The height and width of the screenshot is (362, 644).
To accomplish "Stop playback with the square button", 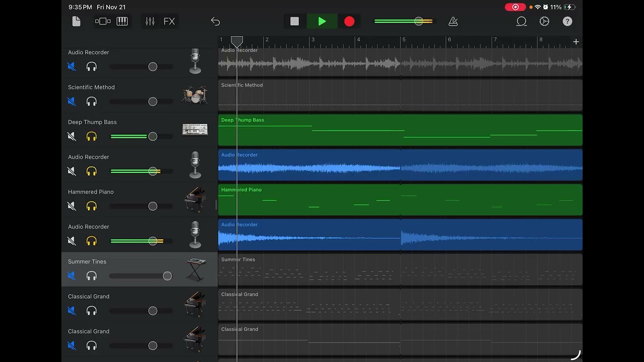I will pyautogui.click(x=295, y=21).
